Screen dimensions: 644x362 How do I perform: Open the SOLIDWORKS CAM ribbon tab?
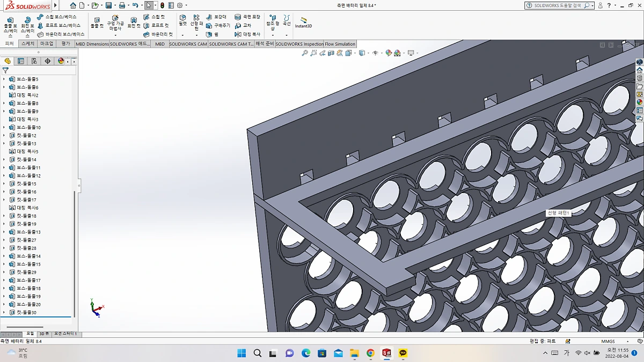pos(188,44)
